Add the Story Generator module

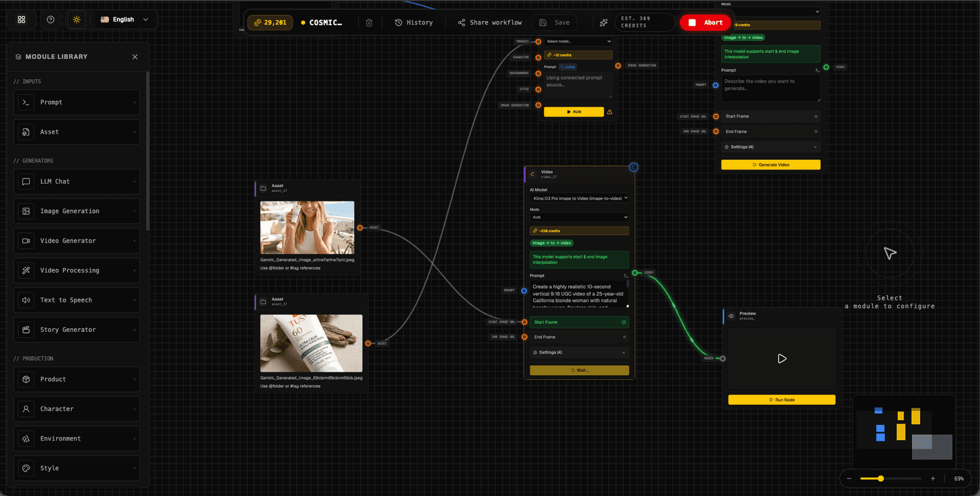77,329
